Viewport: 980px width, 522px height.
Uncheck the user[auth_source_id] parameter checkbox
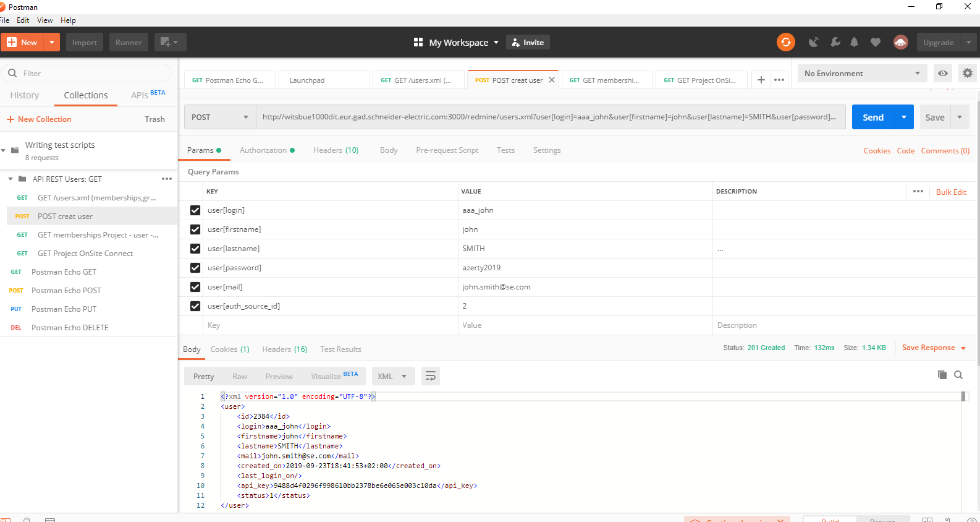point(195,306)
